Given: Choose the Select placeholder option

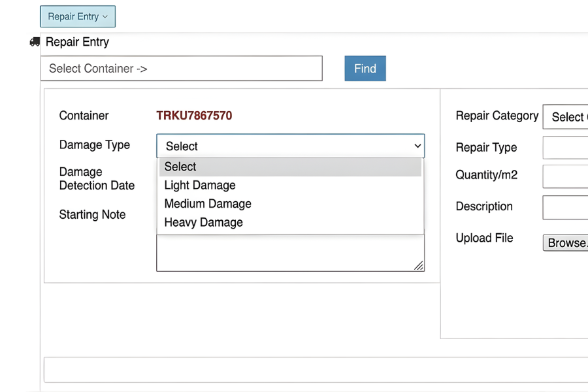Looking at the screenshot, I should point(290,167).
